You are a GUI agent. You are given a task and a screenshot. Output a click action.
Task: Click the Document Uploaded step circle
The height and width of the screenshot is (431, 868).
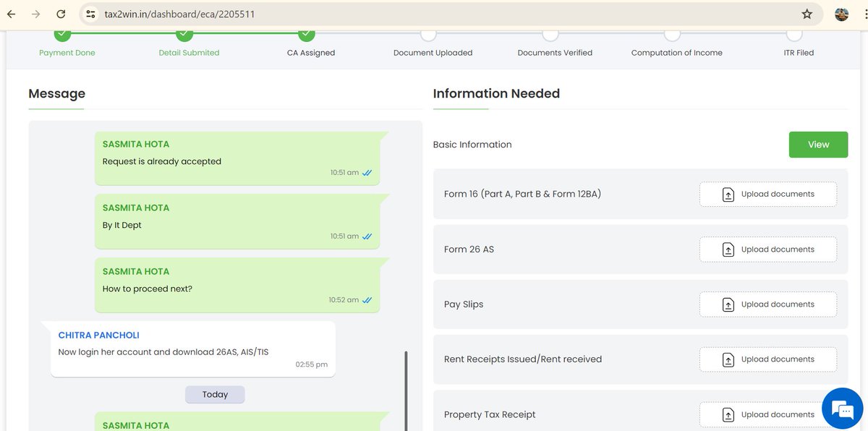coord(428,34)
